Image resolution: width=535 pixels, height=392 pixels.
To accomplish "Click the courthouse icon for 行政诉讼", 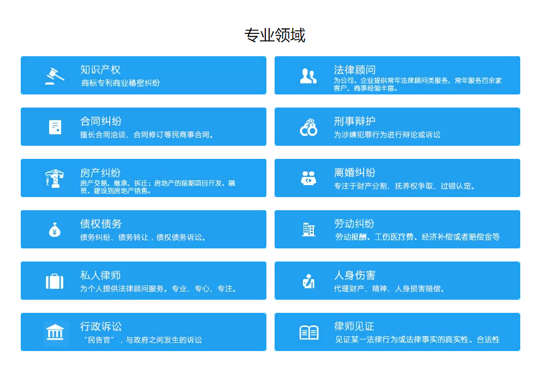I will 55,332.
